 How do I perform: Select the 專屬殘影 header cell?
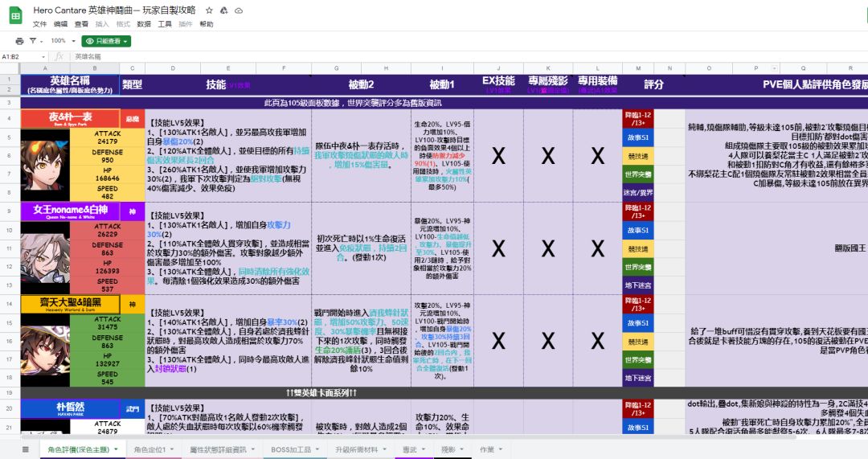point(548,84)
